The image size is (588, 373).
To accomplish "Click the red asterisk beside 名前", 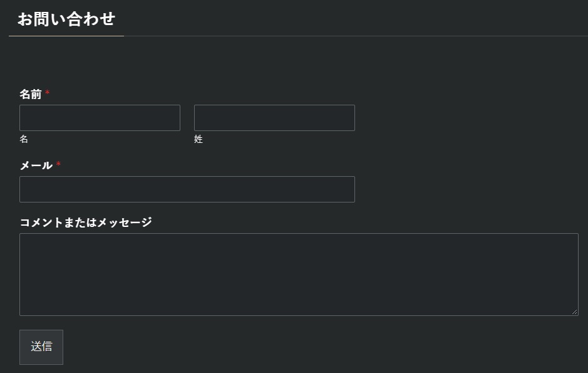I will click(48, 94).
